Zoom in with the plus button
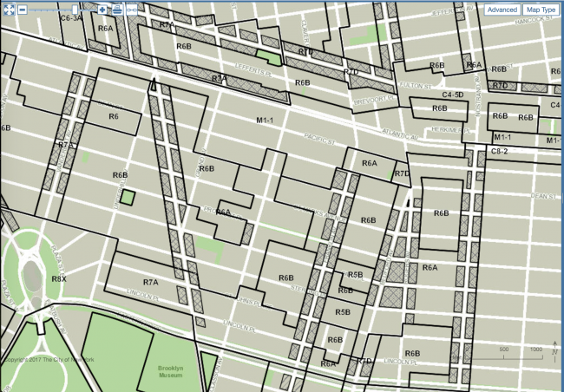 [x=102, y=10]
